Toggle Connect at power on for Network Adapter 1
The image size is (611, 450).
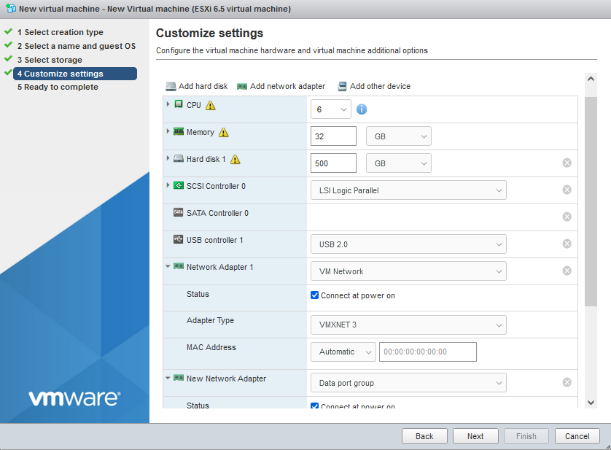[316, 296]
